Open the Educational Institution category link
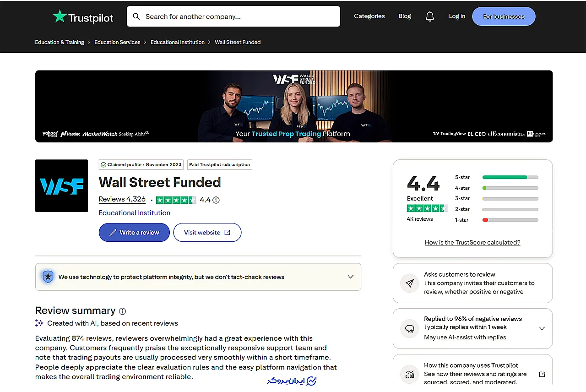586x392 pixels. tap(135, 213)
